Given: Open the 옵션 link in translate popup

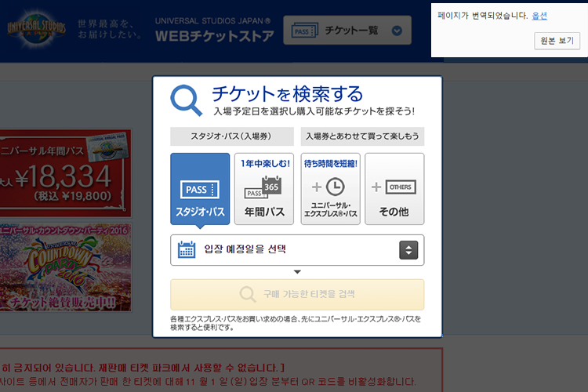Looking at the screenshot, I should [x=539, y=16].
